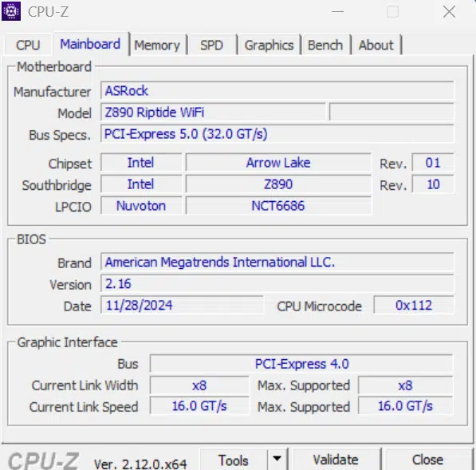Click the CPU-Z app icon in title bar

click(11, 11)
